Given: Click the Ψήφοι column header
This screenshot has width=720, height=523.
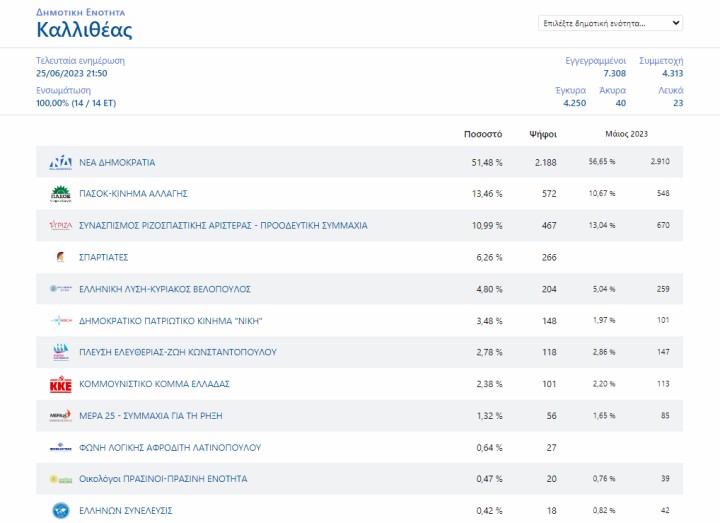Looking at the screenshot, I should (x=542, y=133).
